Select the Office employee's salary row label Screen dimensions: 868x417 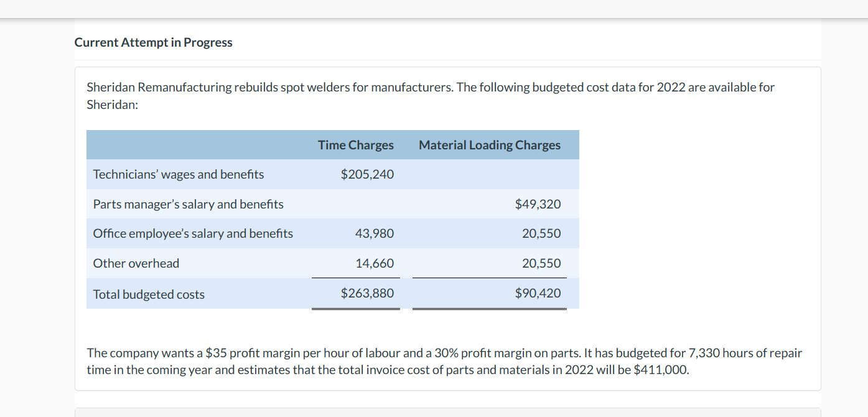tap(193, 233)
